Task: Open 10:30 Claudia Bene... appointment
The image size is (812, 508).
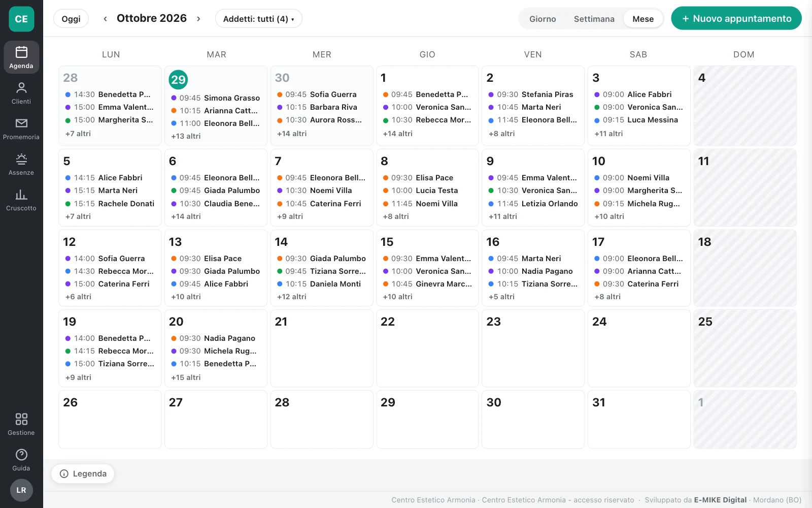Action: pos(216,204)
